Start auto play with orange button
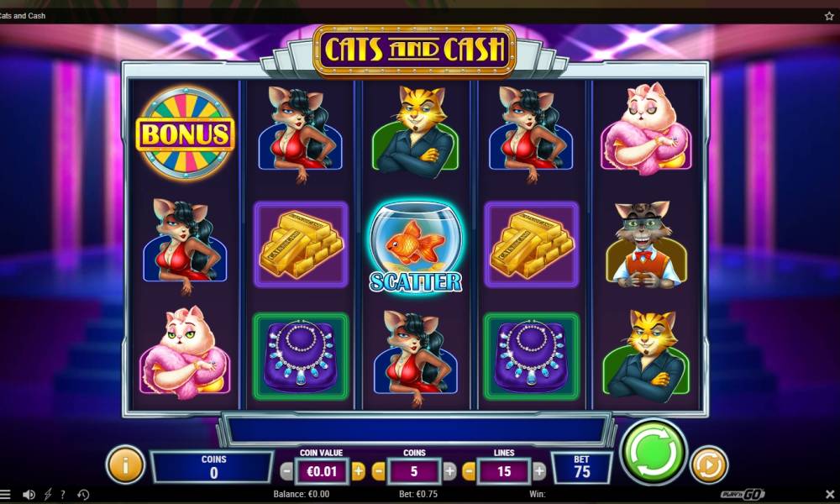Image resolution: width=840 pixels, height=504 pixels. [x=709, y=465]
